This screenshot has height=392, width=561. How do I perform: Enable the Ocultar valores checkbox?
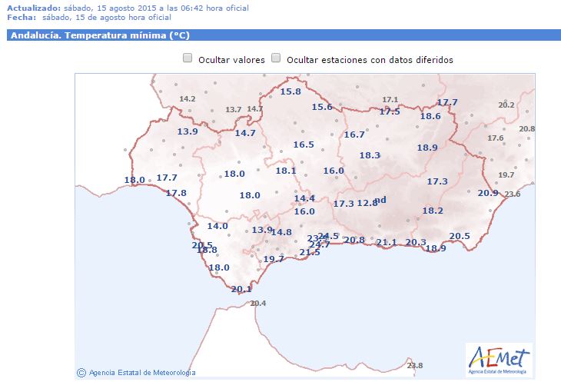tap(188, 58)
